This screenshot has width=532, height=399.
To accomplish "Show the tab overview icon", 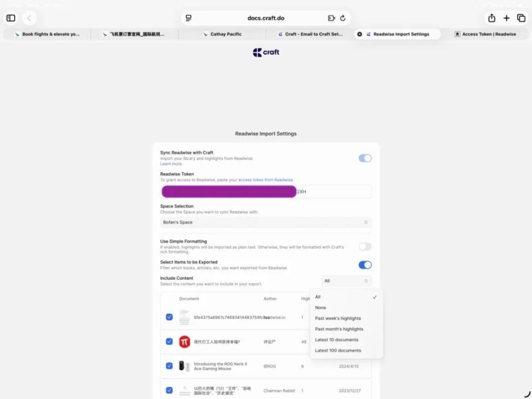I will 521,18.
